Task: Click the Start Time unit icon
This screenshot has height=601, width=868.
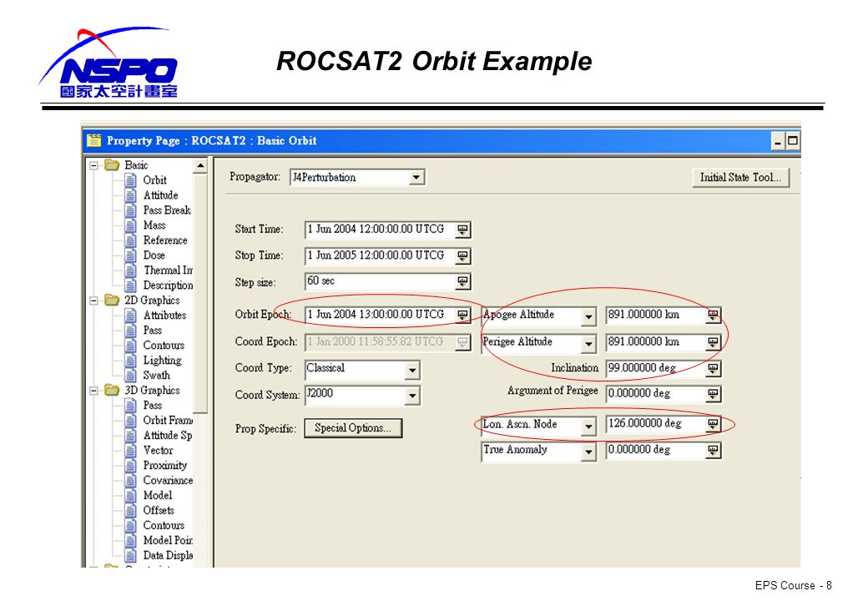Action: coord(462,230)
